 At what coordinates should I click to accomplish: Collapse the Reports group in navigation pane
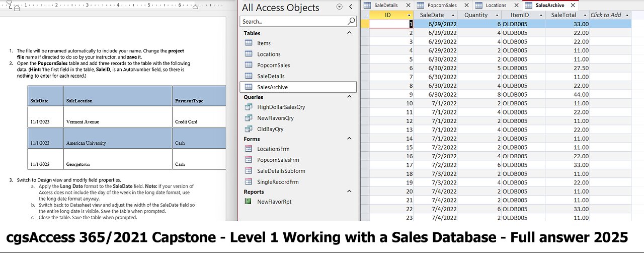[x=349, y=192]
